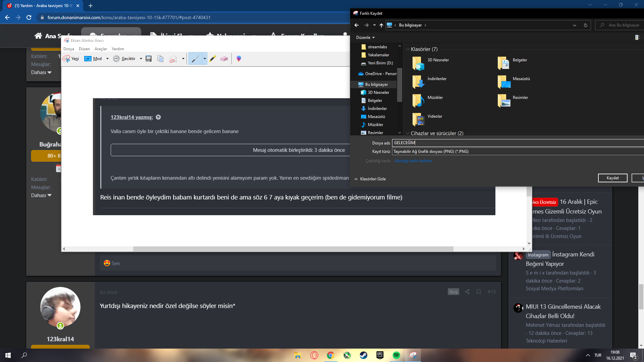The image size is (644, 362).
Task: Select the Highlighter tool
Action: [x=212, y=59]
